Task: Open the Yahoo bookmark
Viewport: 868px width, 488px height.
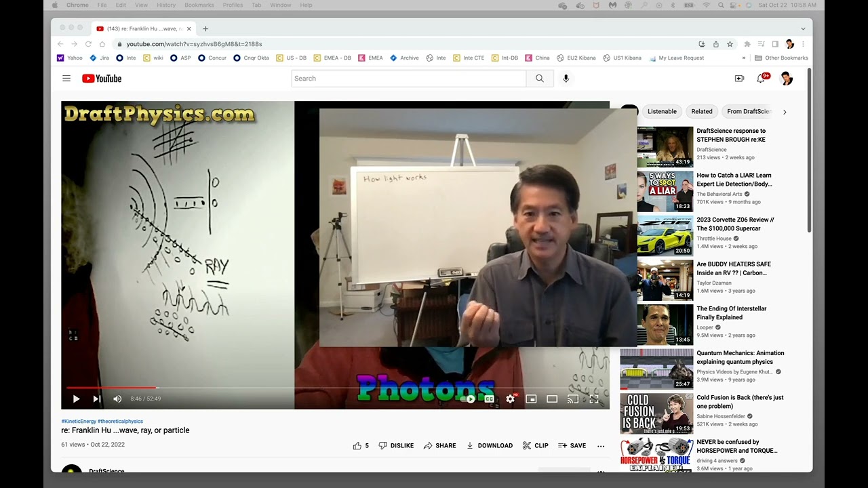Action: tap(70, 58)
